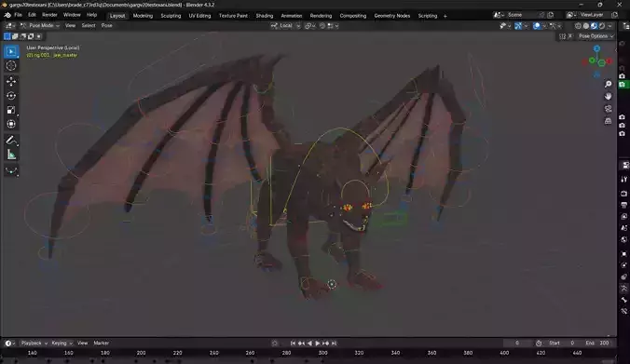Open the File menu
630x364 pixels.
[18, 15]
